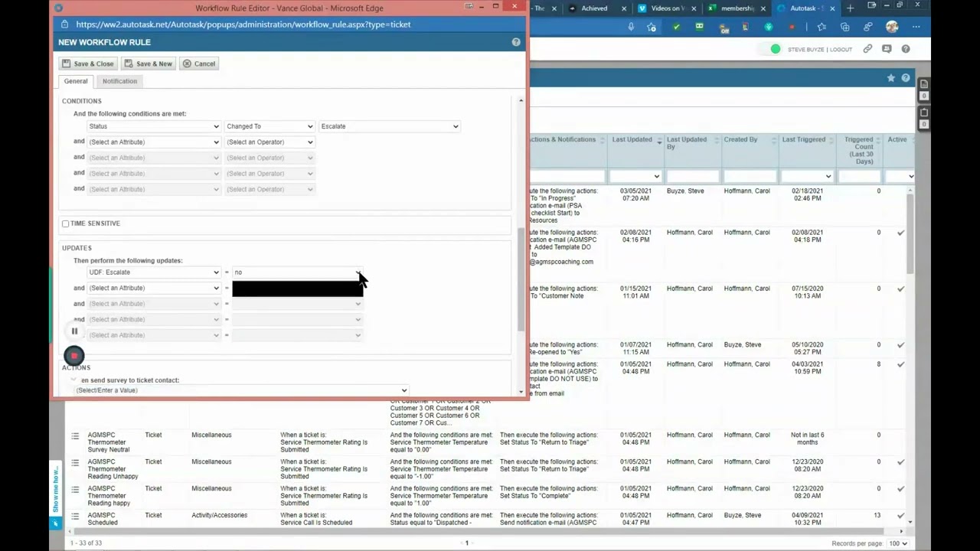Open help in New Workflow Rule header
This screenshot has width=980, height=551.
pyautogui.click(x=516, y=42)
